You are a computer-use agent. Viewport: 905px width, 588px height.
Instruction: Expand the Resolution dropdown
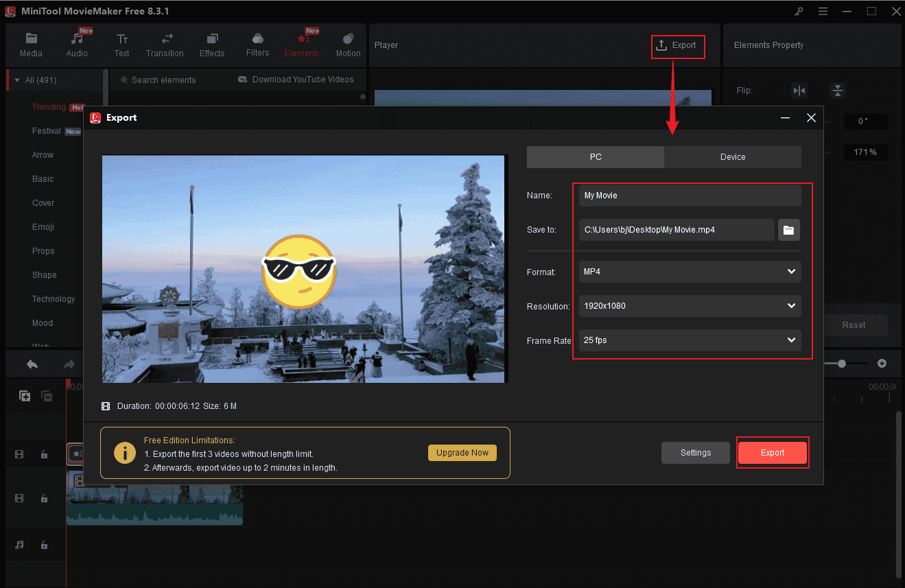689,306
